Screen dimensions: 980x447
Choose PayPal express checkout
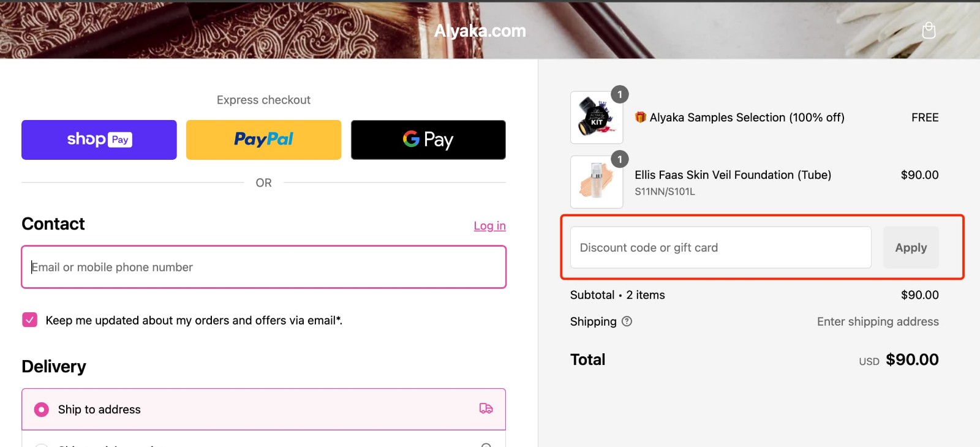point(263,140)
